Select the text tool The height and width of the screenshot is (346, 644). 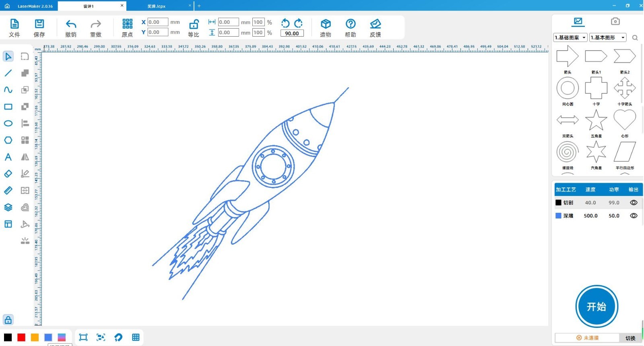pyautogui.click(x=8, y=157)
